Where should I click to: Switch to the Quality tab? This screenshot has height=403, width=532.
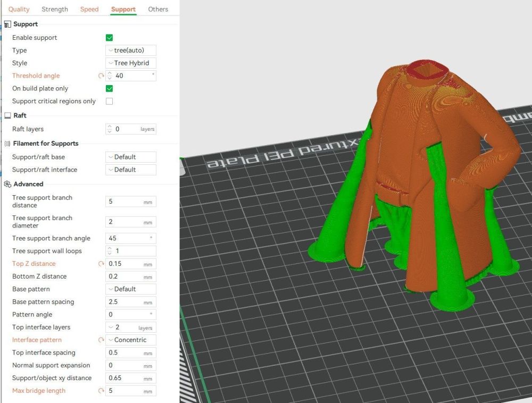[19, 9]
